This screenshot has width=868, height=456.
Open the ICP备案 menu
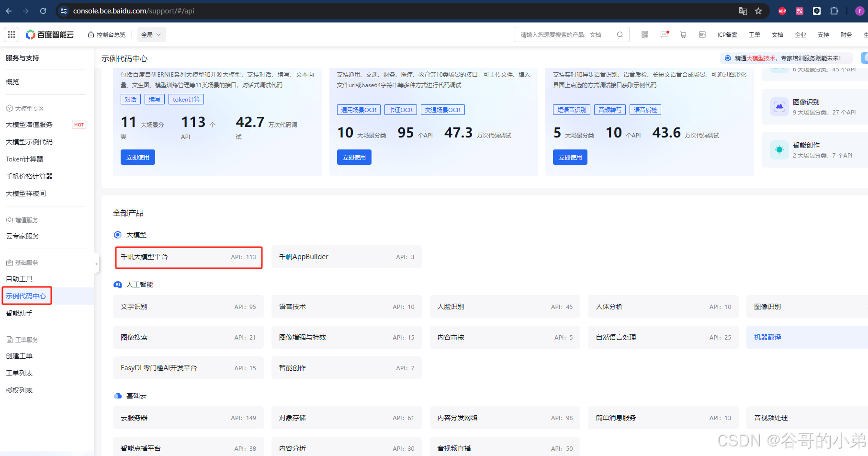(727, 34)
